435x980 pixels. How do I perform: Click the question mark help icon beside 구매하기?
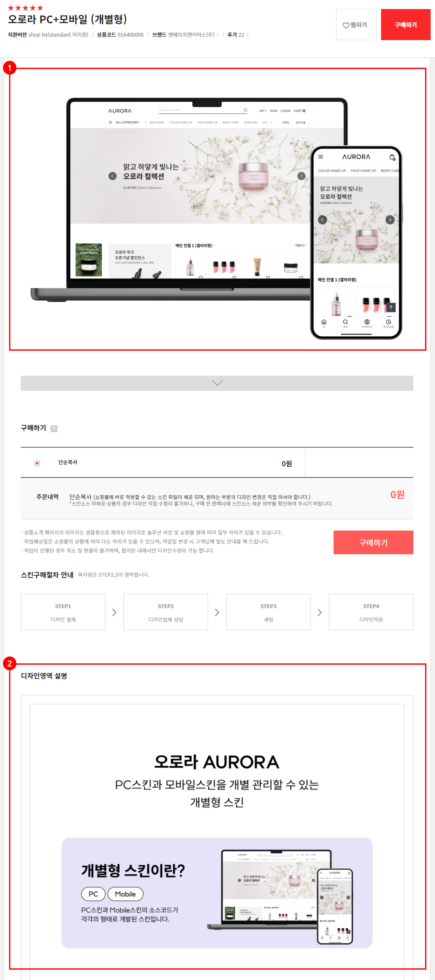pos(54,429)
